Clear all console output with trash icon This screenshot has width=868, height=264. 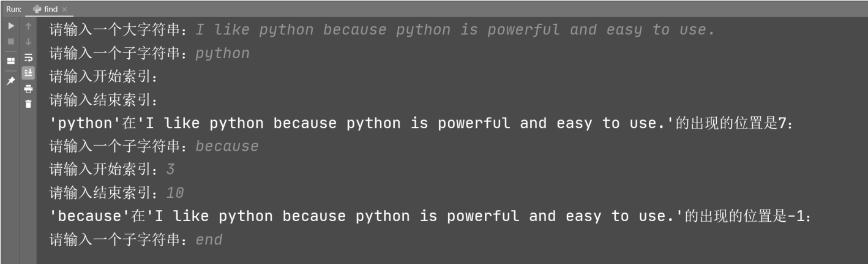click(28, 104)
